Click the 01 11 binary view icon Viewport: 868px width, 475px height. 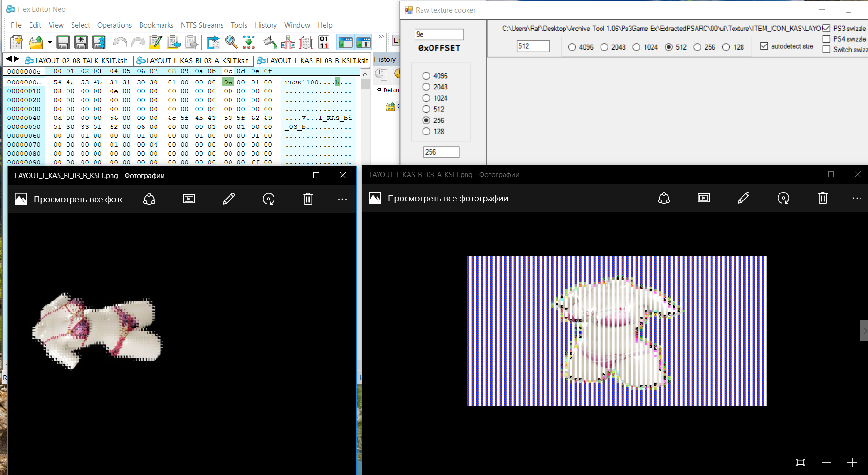click(324, 42)
